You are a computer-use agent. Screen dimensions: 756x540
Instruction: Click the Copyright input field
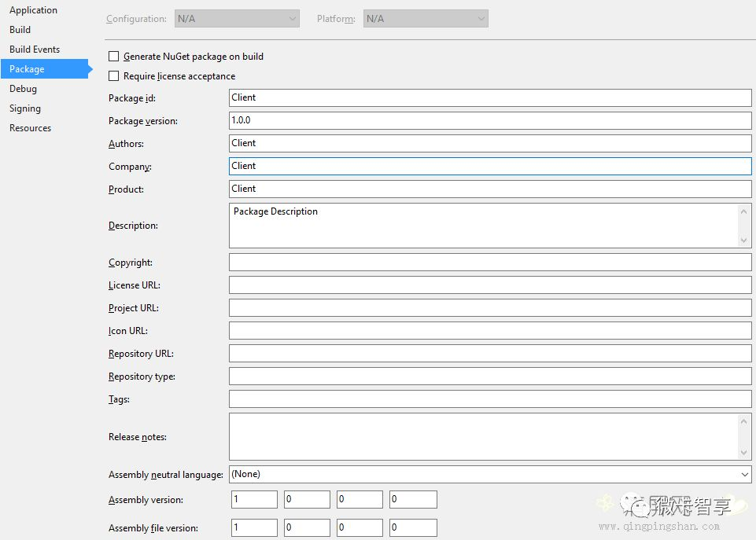pyautogui.click(x=489, y=263)
